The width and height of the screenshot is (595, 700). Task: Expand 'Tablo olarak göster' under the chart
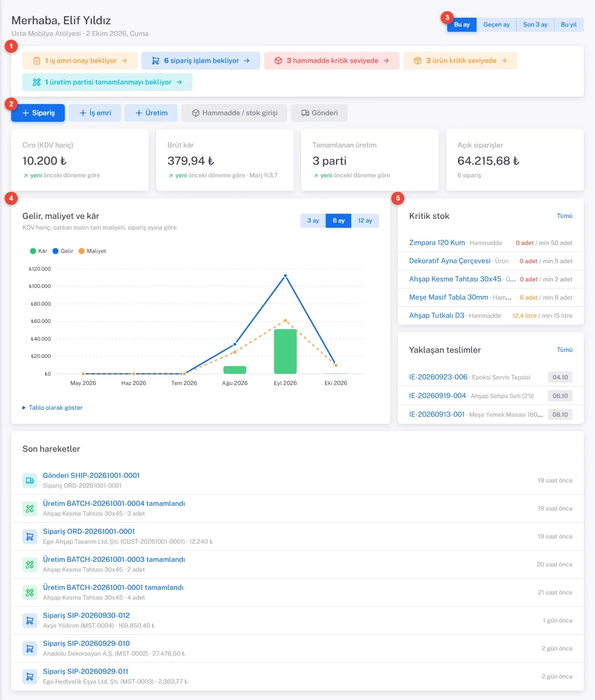point(53,408)
